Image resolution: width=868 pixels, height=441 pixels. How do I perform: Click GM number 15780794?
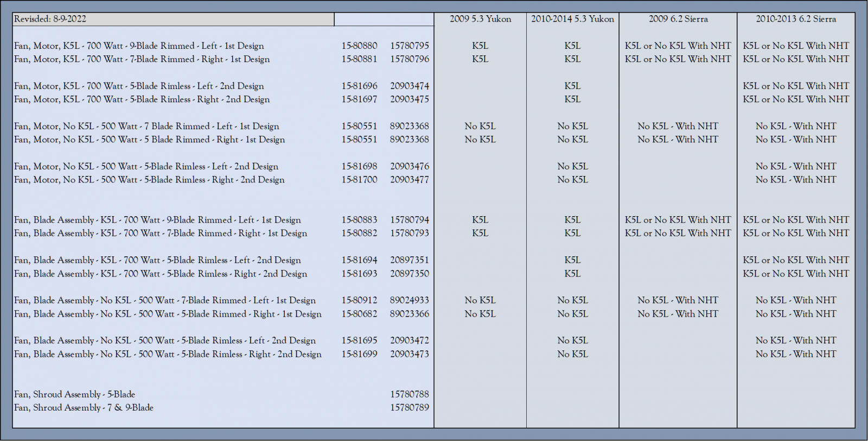pos(410,220)
